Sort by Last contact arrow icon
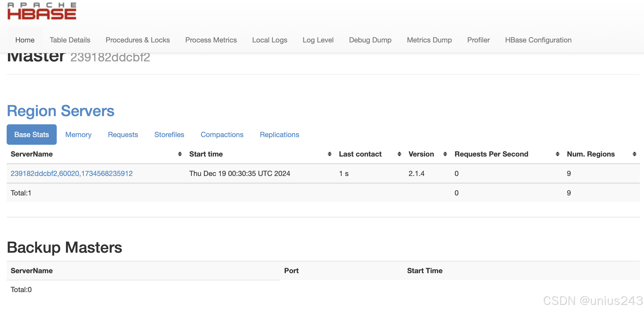 (399, 154)
